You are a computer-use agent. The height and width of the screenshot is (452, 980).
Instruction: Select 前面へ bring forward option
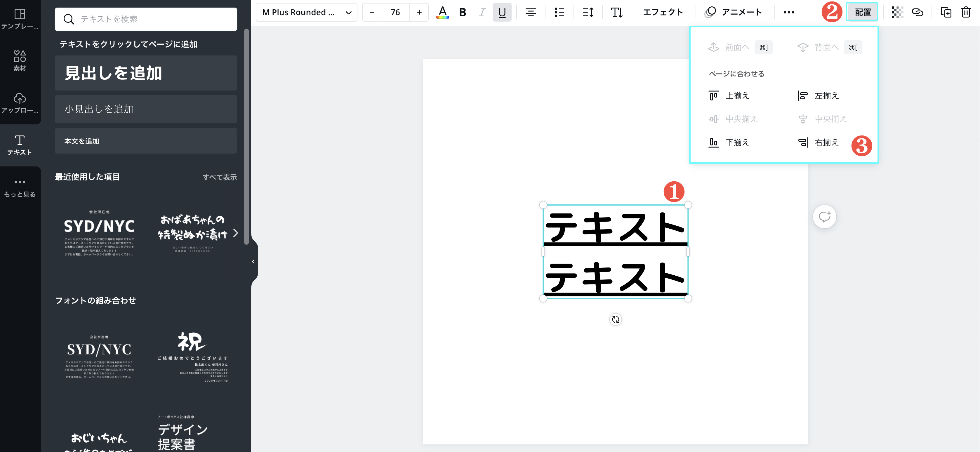pyautogui.click(x=740, y=47)
